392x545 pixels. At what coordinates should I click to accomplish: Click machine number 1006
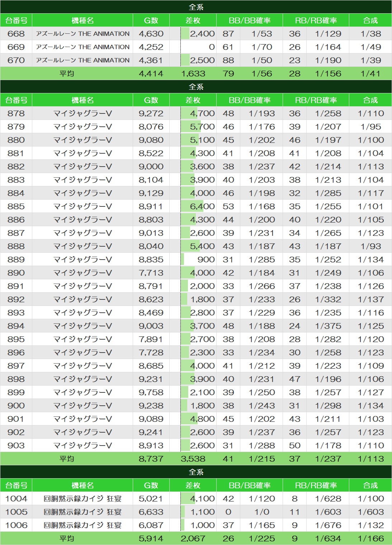click(16, 525)
